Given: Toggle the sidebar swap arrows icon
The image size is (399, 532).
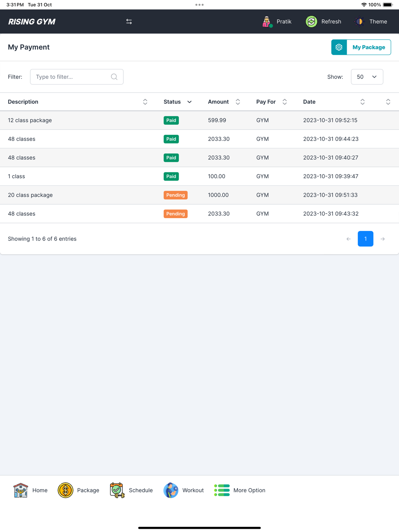Looking at the screenshot, I should point(129,22).
